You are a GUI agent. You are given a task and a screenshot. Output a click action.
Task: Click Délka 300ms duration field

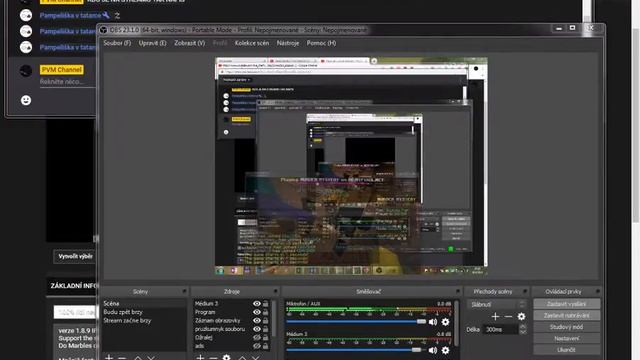click(500, 329)
